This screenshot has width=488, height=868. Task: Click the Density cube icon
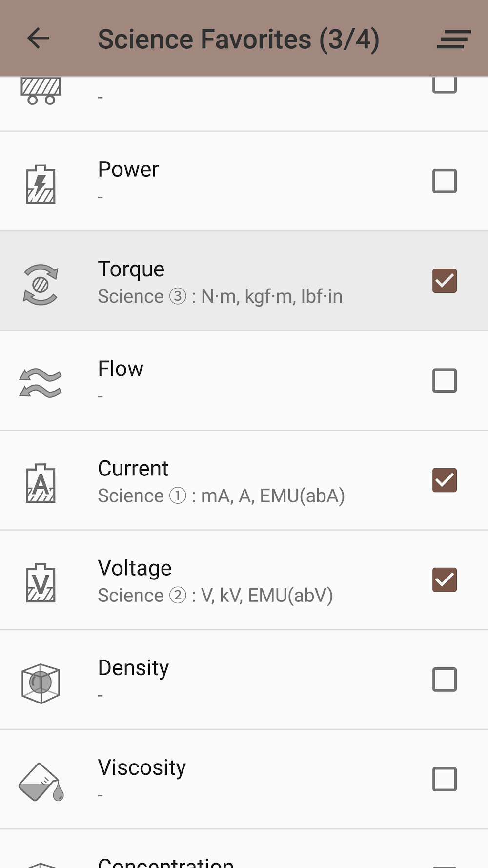pos(41,682)
